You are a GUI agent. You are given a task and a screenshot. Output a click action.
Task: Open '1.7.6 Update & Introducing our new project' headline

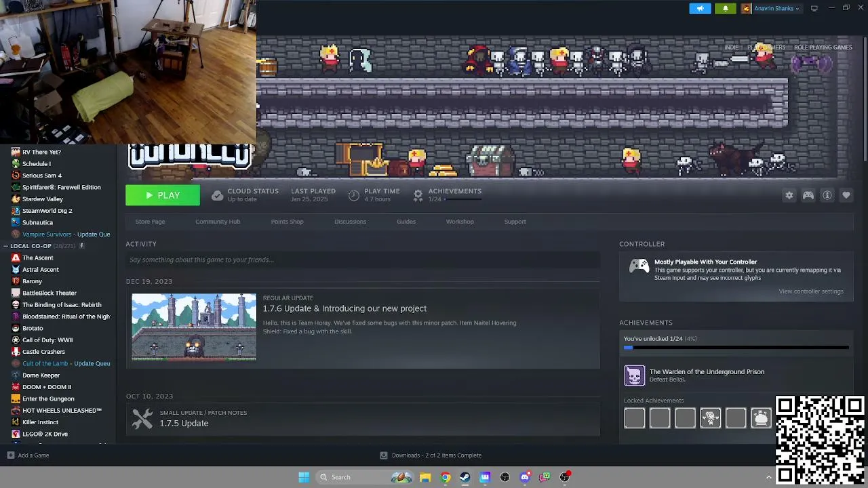[x=344, y=308]
